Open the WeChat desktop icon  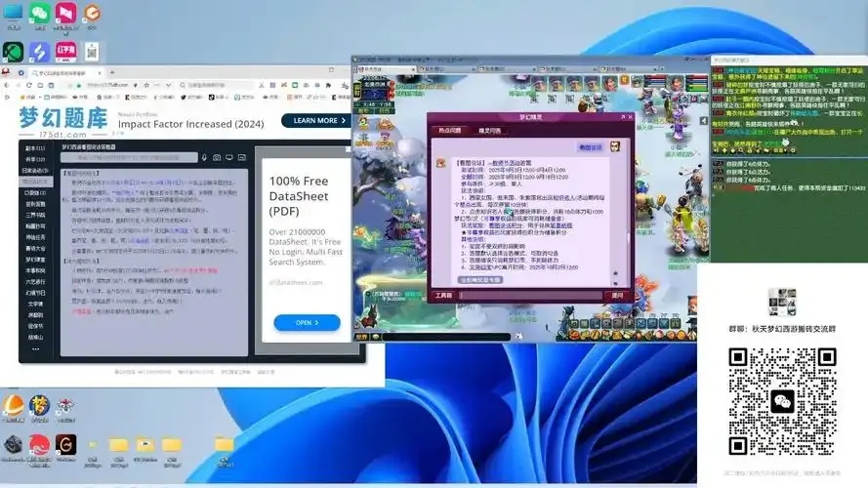(39, 12)
